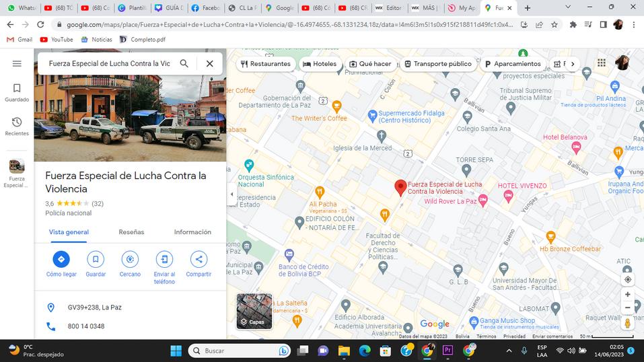Click the Compartir share icon
This screenshot has height=362, width=644.
coord(199,259)
